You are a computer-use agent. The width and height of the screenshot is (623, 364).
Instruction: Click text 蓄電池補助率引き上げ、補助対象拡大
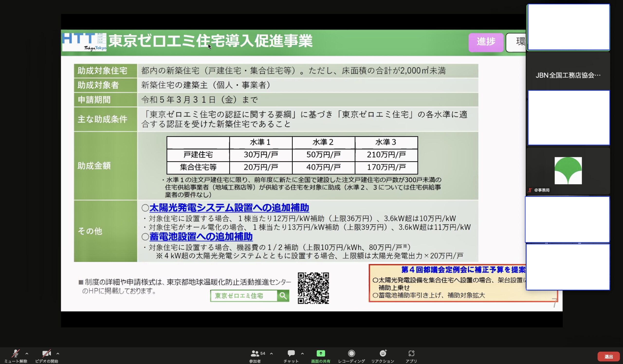(x=432, y=295)
